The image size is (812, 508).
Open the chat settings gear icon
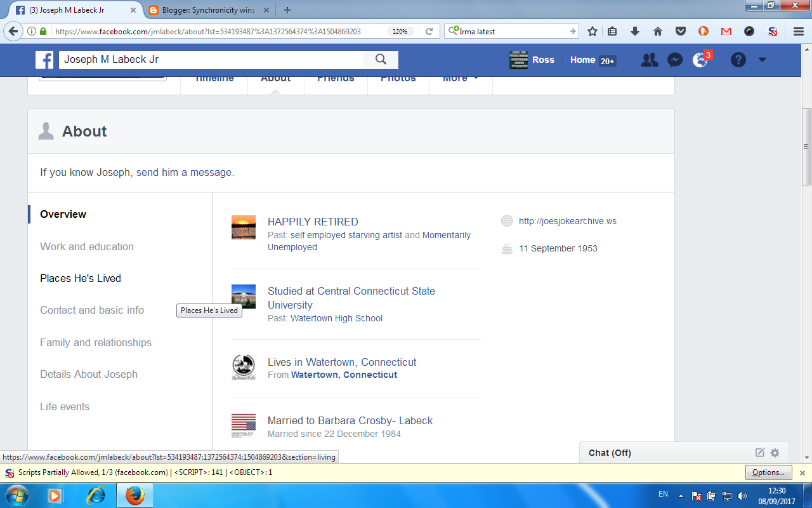[x=775, y=453]
